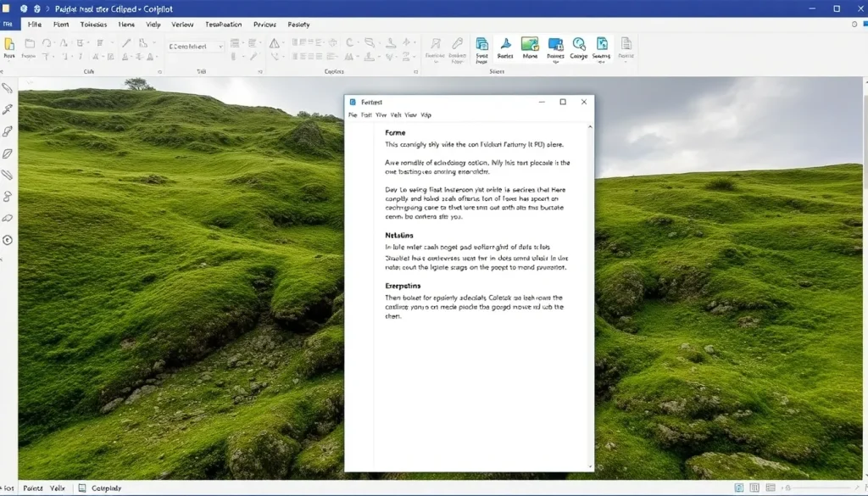
Task: Click the green picture icon labeled More
Action: coord(530,45)
